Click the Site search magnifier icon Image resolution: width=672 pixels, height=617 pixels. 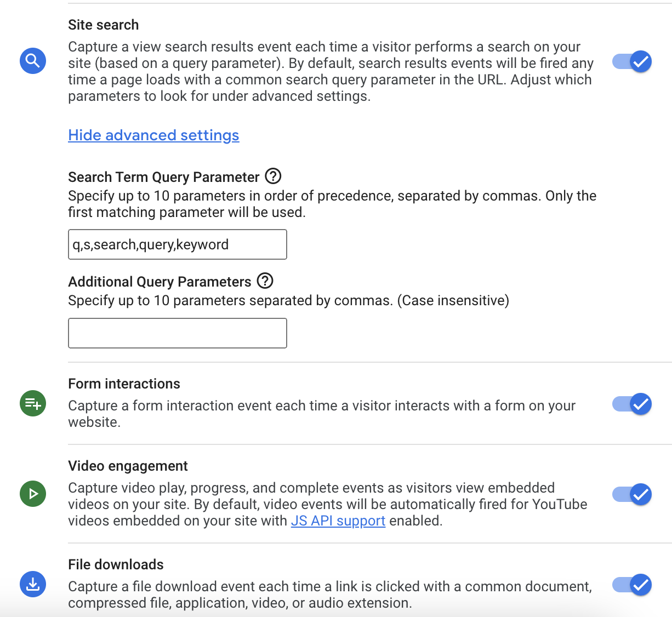point(33,60)
